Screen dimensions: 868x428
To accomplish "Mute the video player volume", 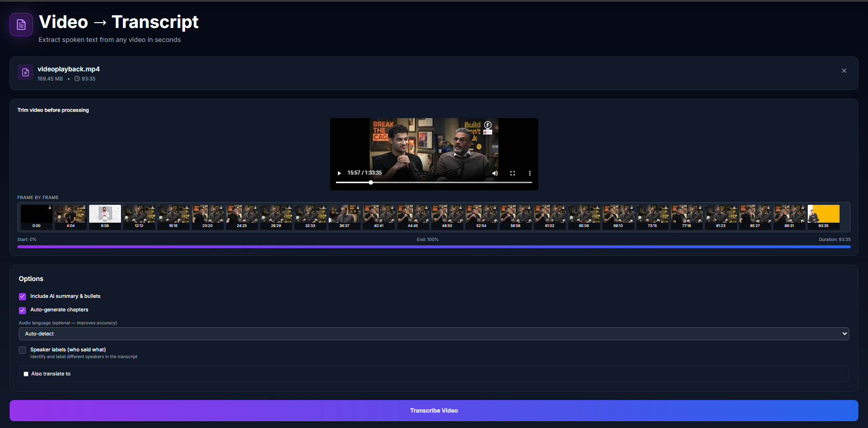I will [x=495, y=173].
